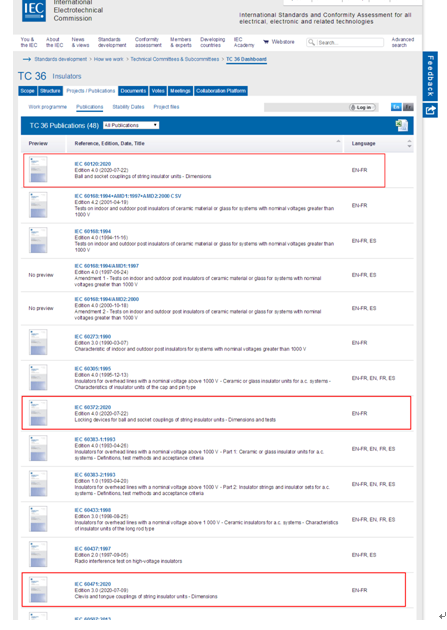447x630 pixels.
Task: Click How we work breadcrumb
Action: click(108, 59)
